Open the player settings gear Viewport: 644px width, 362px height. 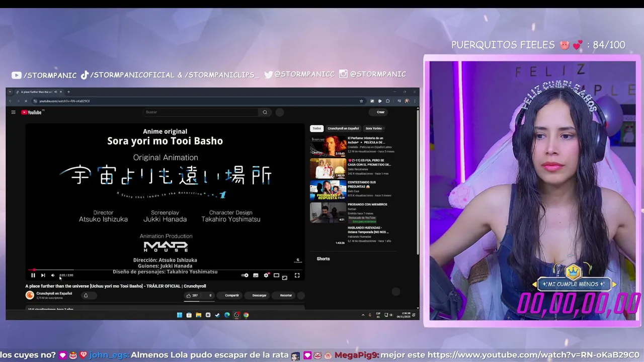pyautogui.click(x=266, y=275)
